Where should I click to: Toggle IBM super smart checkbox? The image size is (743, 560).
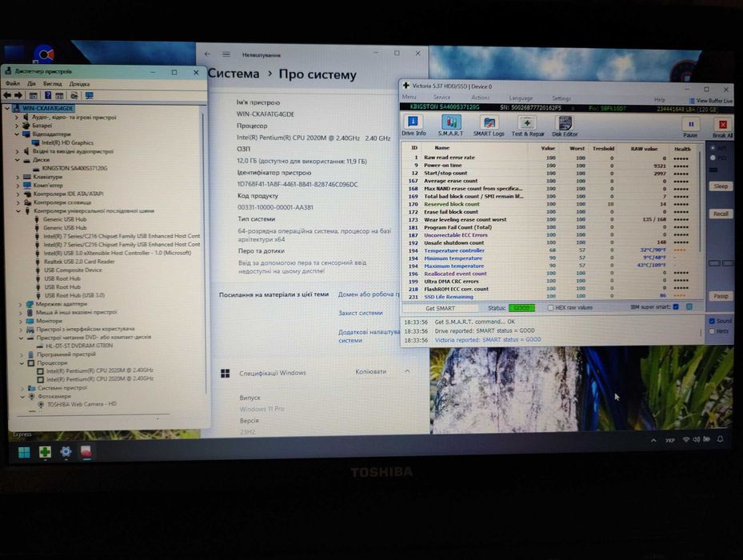676,306
